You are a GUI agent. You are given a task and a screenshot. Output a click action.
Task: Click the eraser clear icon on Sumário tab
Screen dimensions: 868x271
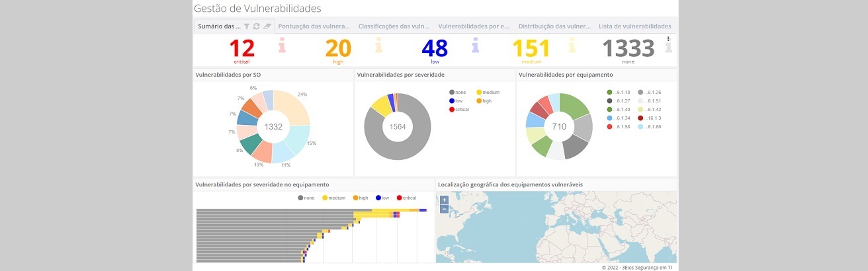267,26
